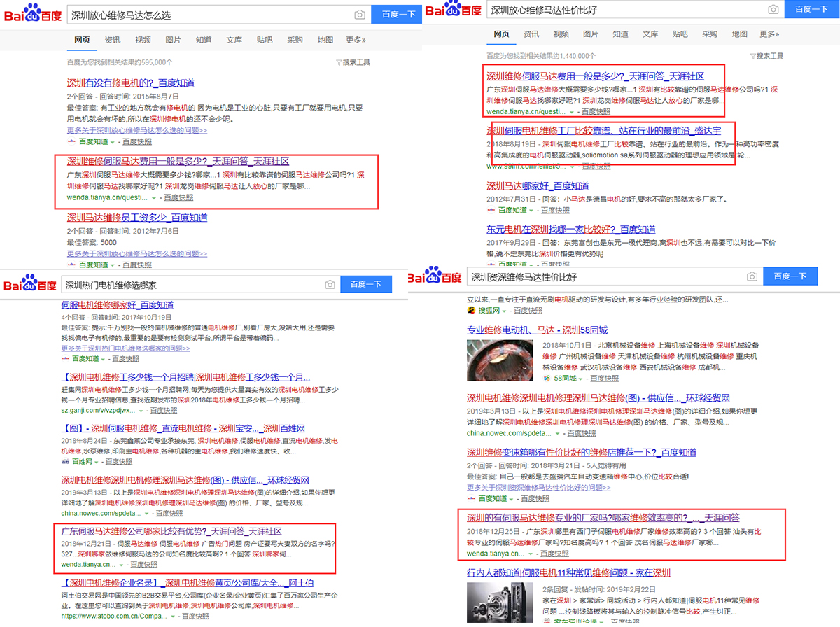Viewport: 840px width, 627px height.
Task: Open result 专业维修电动机、马达 - 深圳58同城
Action: click(x=538, y=330)
